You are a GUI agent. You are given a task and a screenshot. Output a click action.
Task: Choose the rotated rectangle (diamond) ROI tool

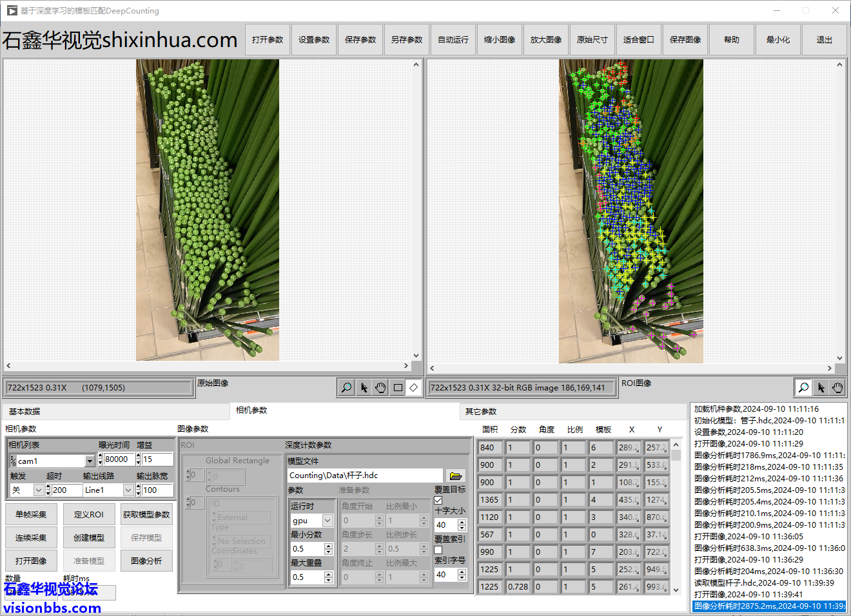414,387
